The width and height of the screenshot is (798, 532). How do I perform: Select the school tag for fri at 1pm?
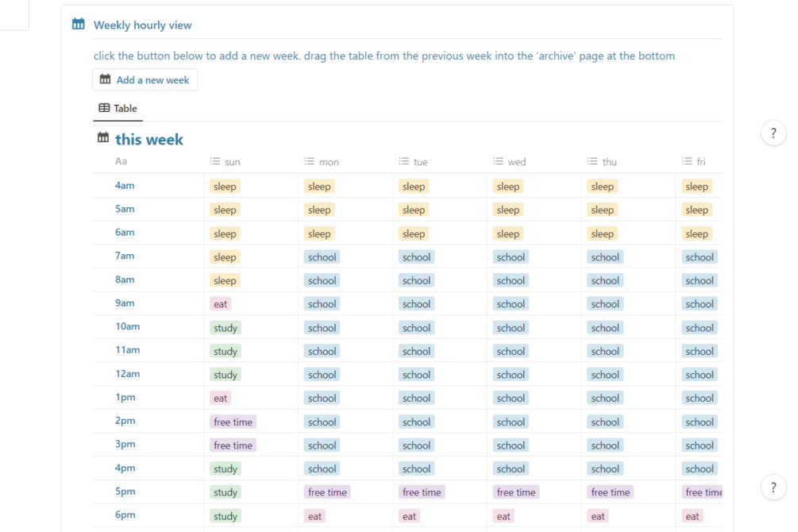tap(700, 398)
